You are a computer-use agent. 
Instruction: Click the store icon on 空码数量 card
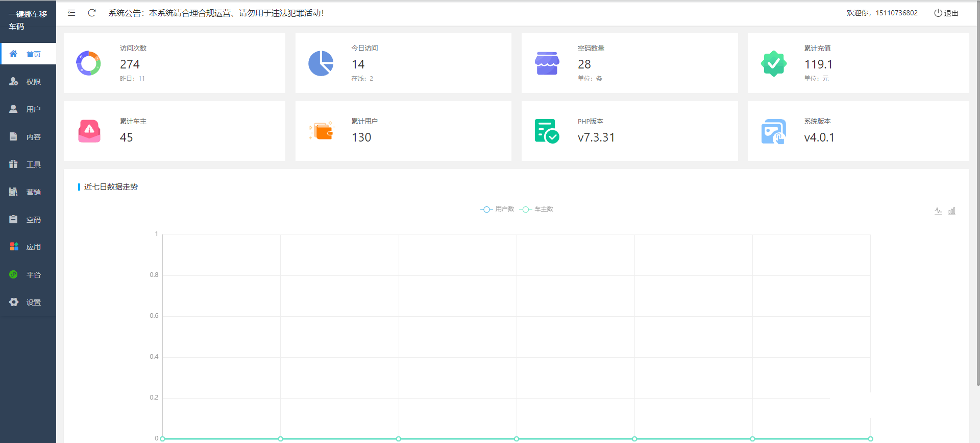pyautogui.click(x=547, y=63)
